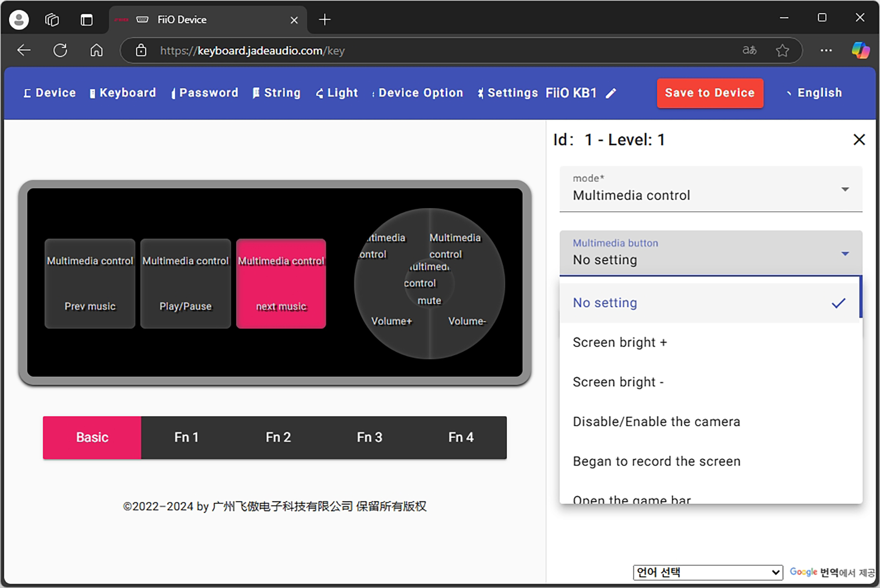Image resolution: width=880 pixels, height=588 pixels.
Task: Click the pencil edit icon next to FiiO KB1
Action: [611, 93]
